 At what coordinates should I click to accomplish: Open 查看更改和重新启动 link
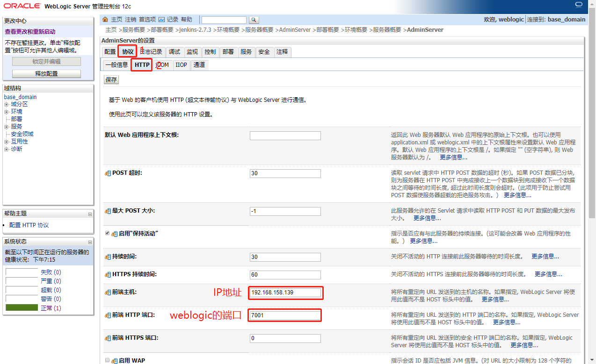click(x=30, y=32)
